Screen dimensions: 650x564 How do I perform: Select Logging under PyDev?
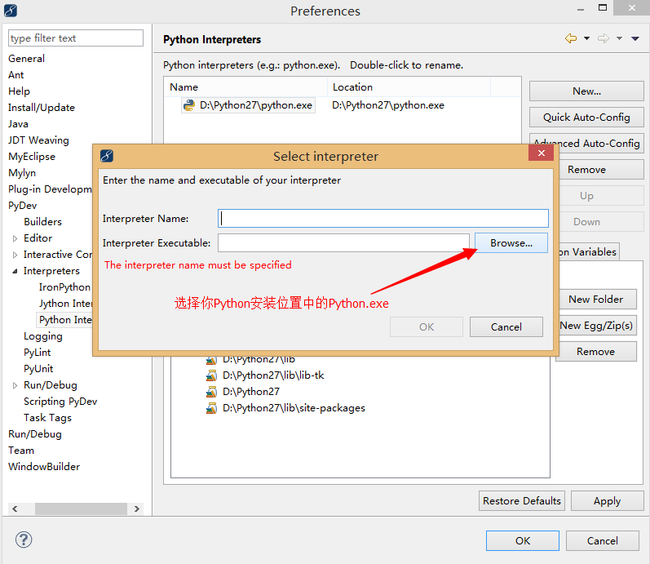[x=43, y=336]
